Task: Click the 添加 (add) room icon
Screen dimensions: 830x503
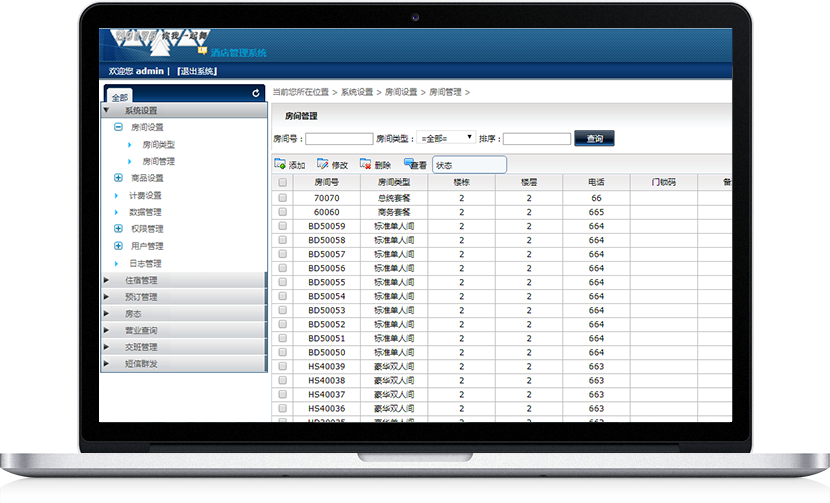Action: coord(280,165)
